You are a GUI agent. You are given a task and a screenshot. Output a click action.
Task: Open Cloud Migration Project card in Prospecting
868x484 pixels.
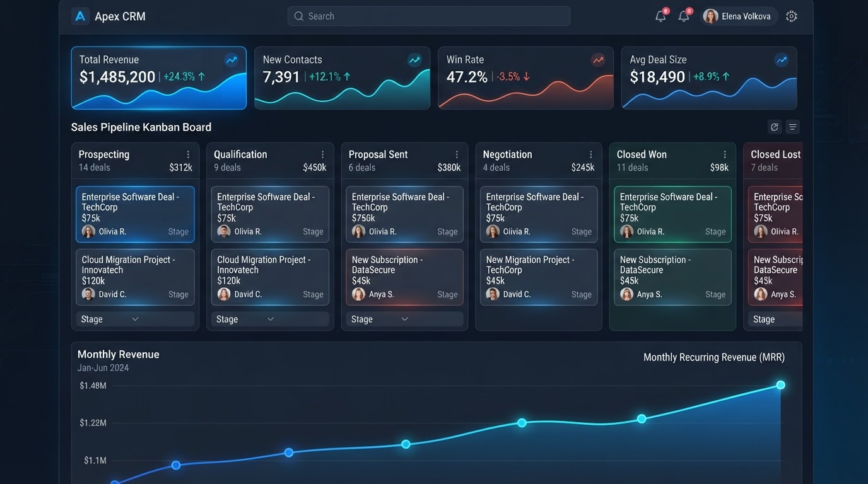(135, 277)
